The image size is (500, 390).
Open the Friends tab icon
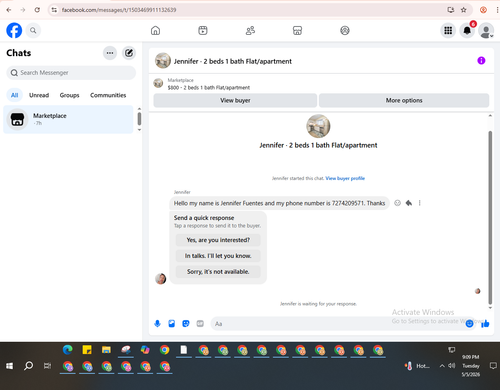(250, 31)
